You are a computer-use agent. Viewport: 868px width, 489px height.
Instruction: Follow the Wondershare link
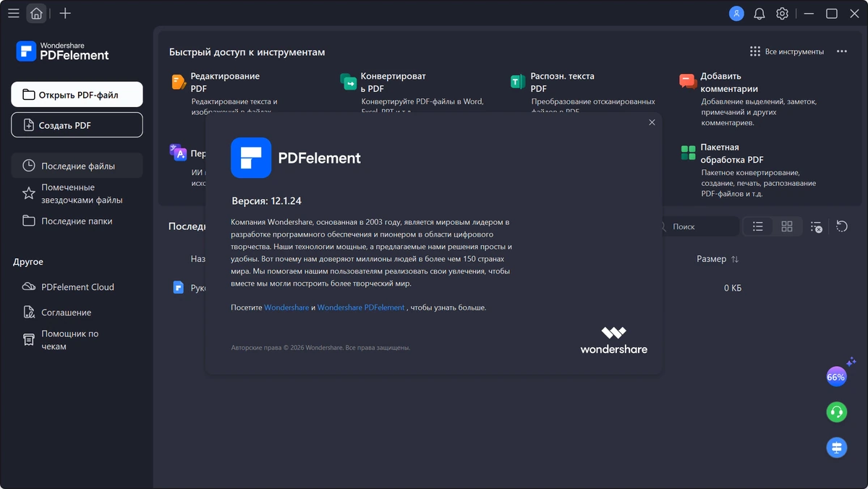point(286,307)
